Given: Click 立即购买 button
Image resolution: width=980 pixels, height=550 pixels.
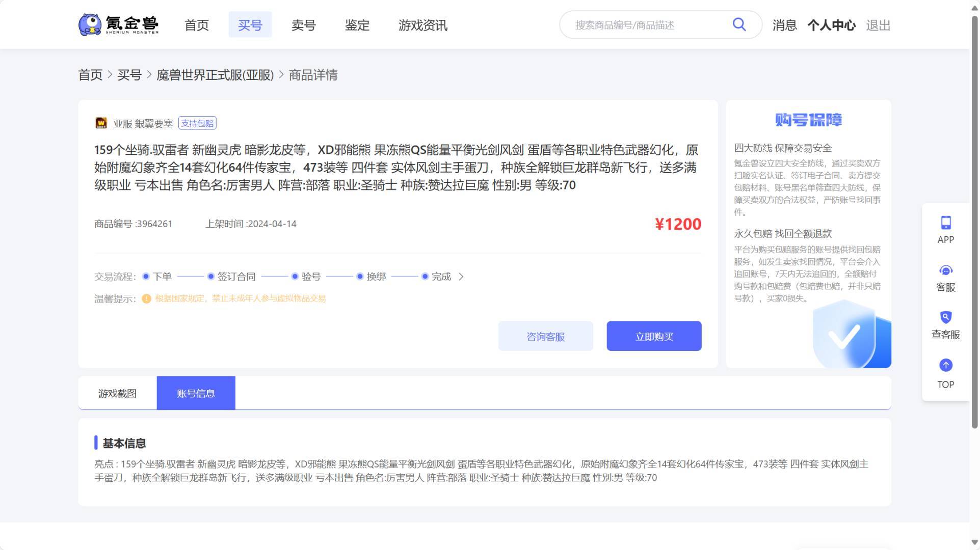Looking at the screenshot, I should tap(654, 336).
